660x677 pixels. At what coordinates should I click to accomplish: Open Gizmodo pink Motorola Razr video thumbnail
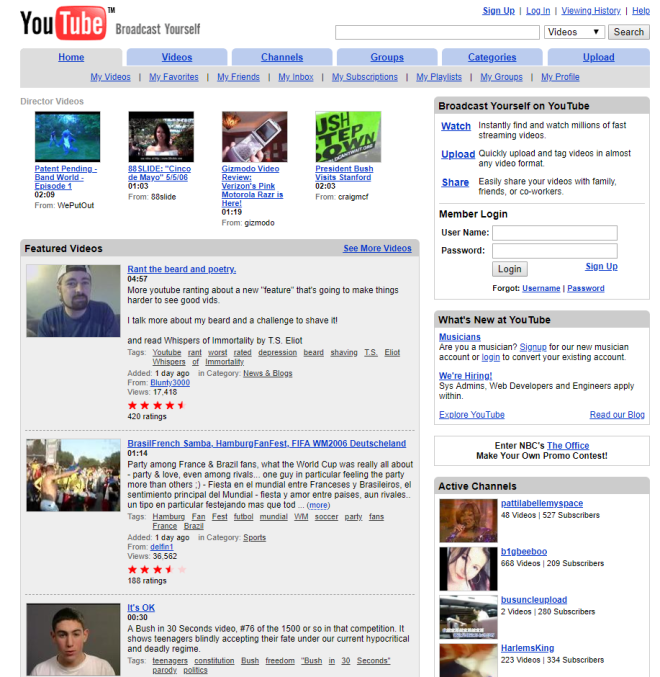(x=254, y=136)
